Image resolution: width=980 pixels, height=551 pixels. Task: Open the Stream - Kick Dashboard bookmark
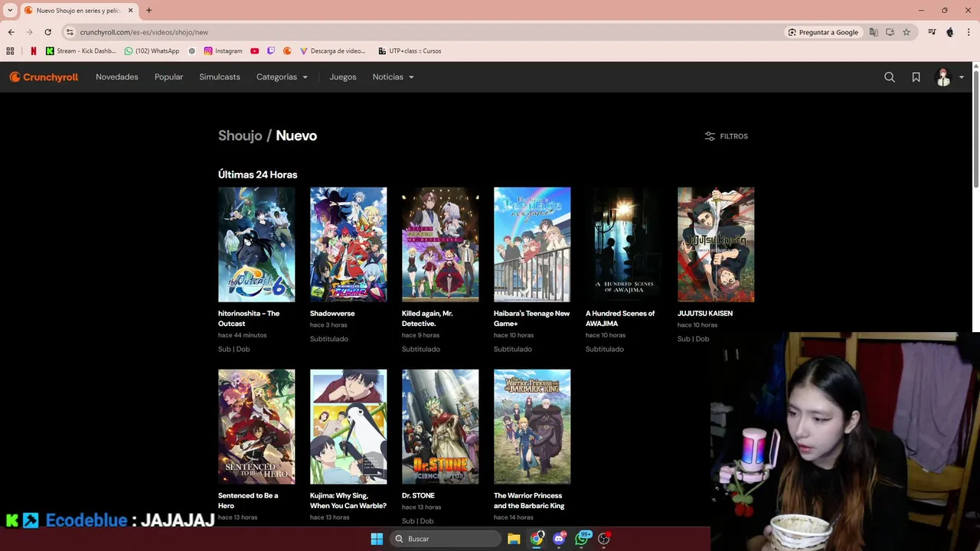click(80, 51)
